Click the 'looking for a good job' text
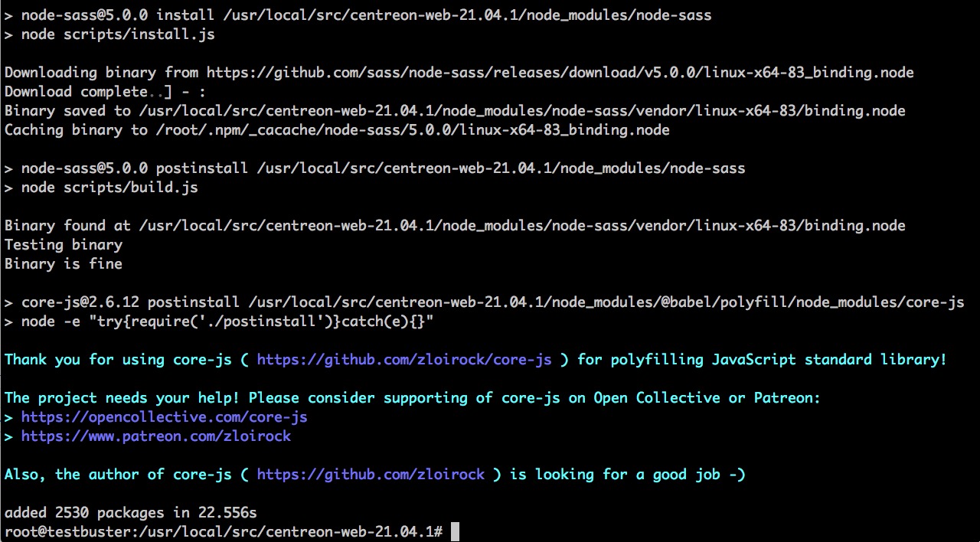980x542 pixels. pos(628,475)
